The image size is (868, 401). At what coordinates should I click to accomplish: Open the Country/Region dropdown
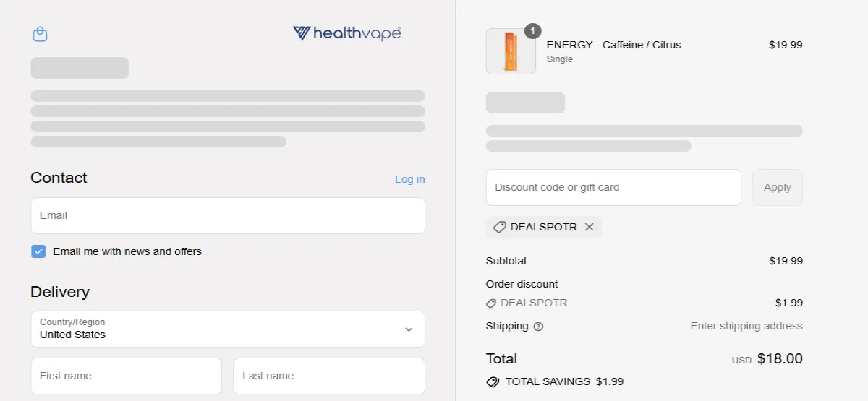tap(228, 329)
